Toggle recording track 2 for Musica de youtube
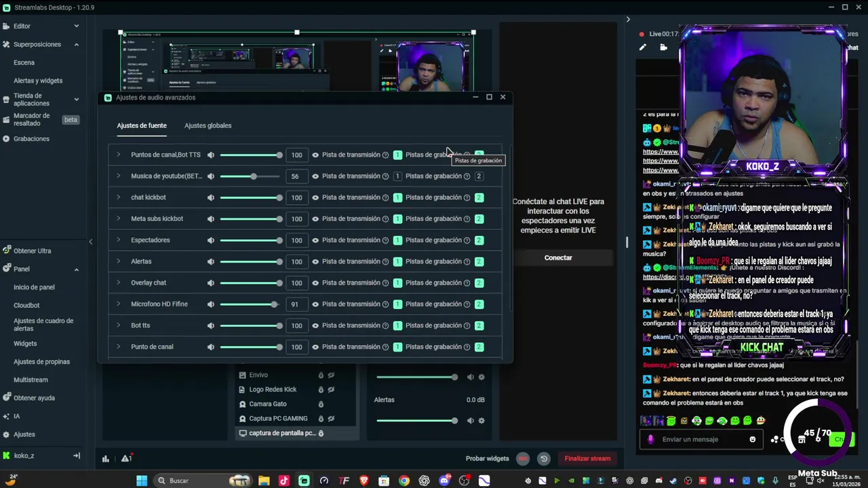Screen dimensions: 868x488 pos(479,176)
